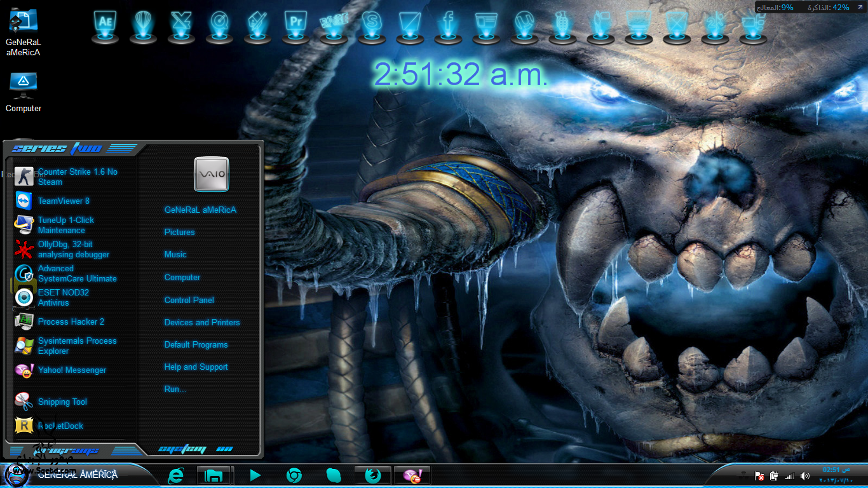Open Firefox from the taskbar
The height and width of the screenshot is (488, 868).
point(372,475)
